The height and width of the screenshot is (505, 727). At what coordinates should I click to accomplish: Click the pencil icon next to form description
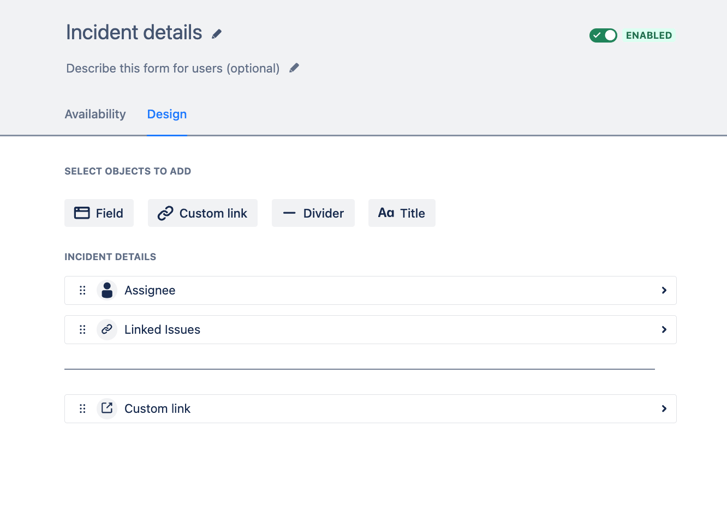[x=294, y=68]
